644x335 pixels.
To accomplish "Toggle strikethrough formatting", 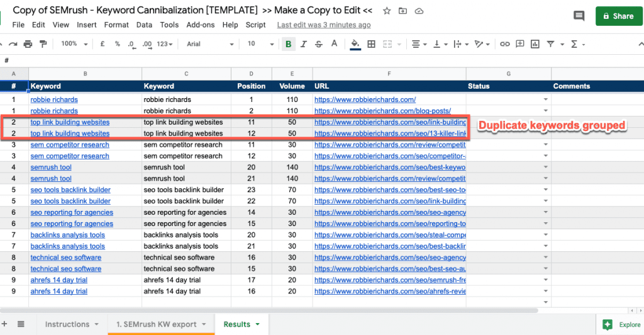I will (319, 44).
